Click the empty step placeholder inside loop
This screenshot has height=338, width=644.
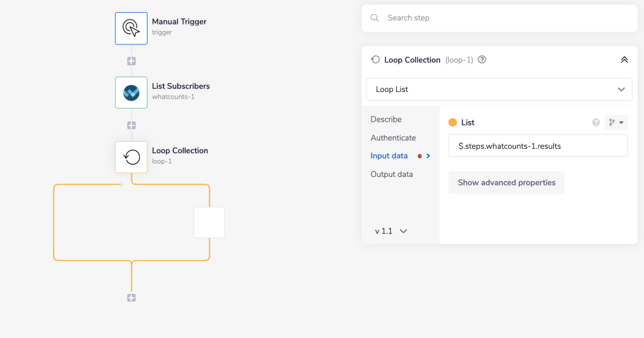point(209,223)
